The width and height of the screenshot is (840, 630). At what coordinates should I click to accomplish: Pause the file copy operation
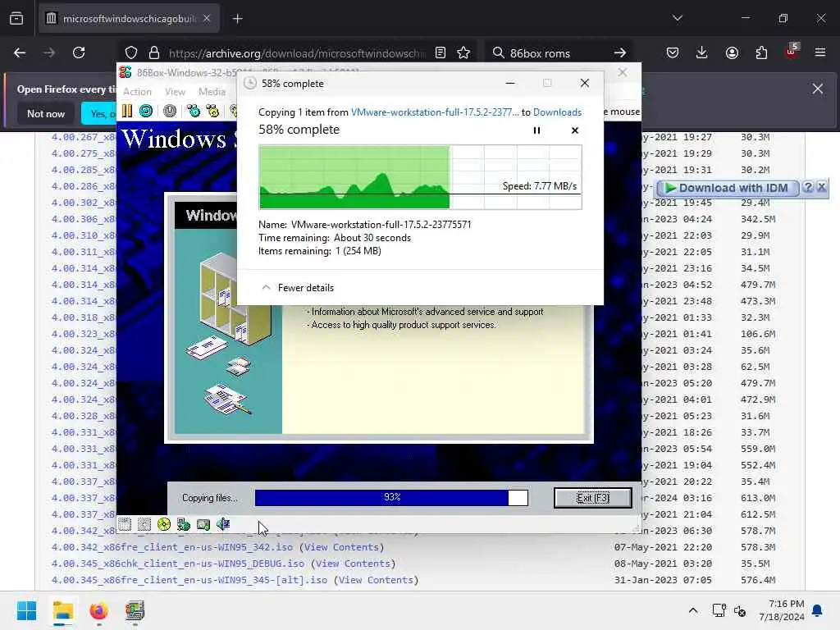tap(536, 130)
